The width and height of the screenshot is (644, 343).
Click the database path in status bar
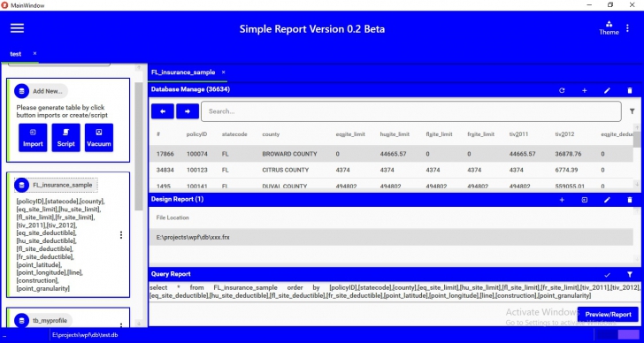(x=85, y=335)
